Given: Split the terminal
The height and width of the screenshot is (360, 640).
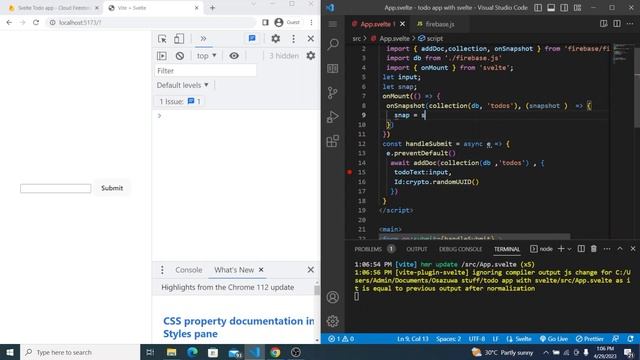Looking at the screenshot, I should tap(581, 249).
